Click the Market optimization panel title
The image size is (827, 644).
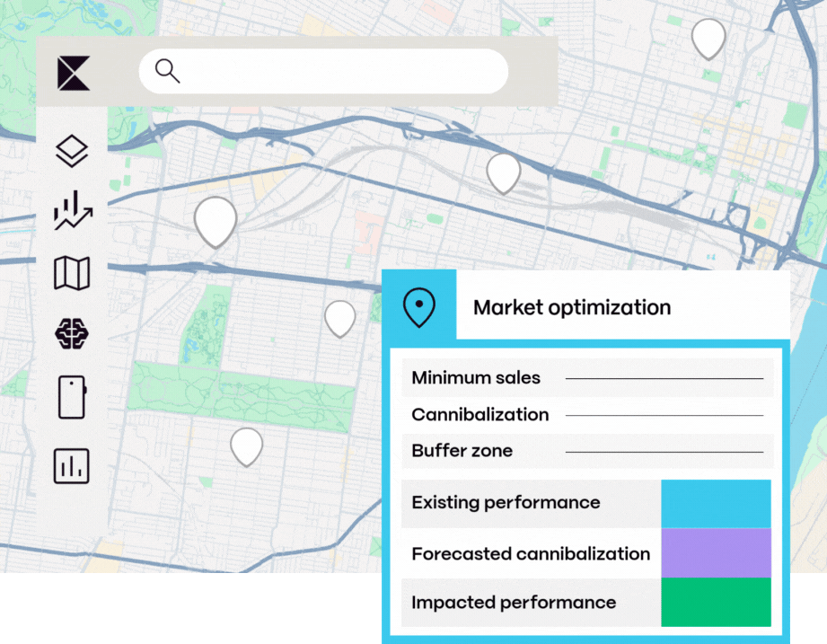(573, 307)
